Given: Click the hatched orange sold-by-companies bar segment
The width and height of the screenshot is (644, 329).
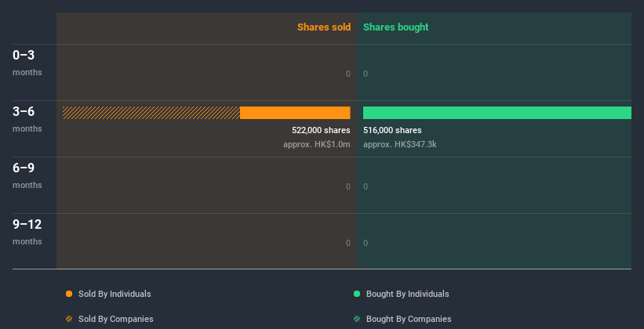Looking at the screenshot, I should [x=151, y=113].
